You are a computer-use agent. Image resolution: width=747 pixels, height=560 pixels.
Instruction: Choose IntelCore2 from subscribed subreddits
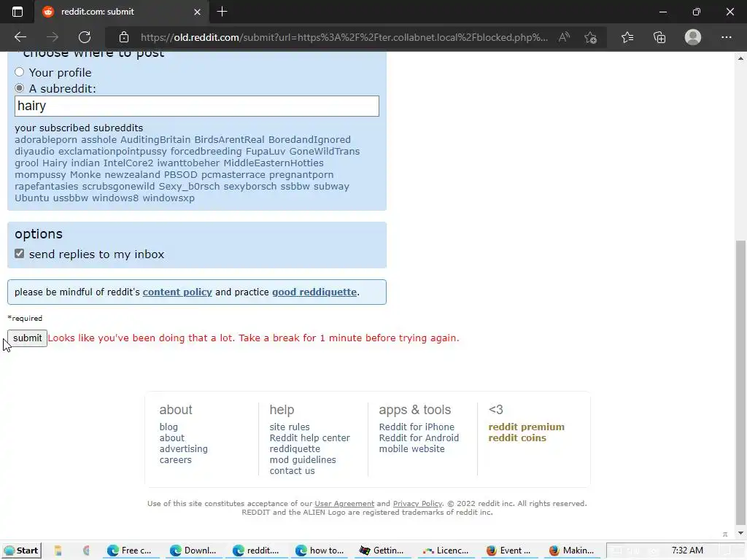(128, 163)
